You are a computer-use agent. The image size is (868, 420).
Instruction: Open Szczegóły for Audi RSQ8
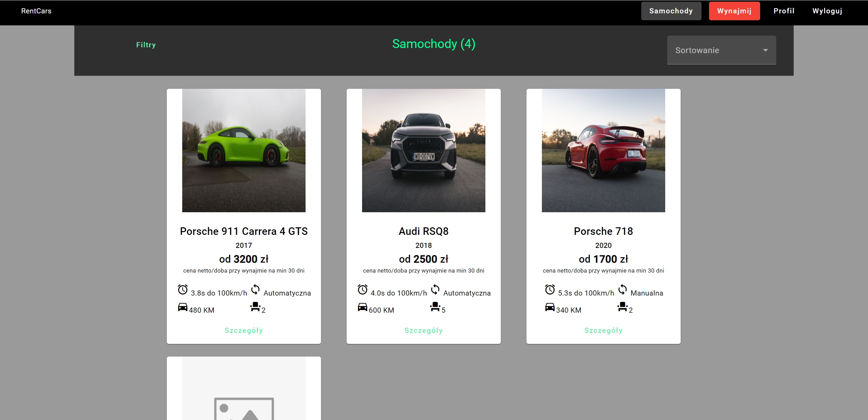coord(423,331)
